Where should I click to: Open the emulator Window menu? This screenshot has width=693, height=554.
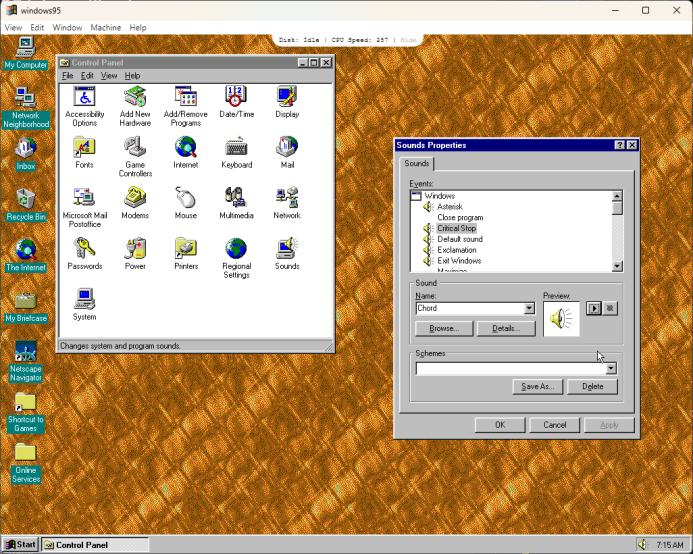tap(67, 27)
